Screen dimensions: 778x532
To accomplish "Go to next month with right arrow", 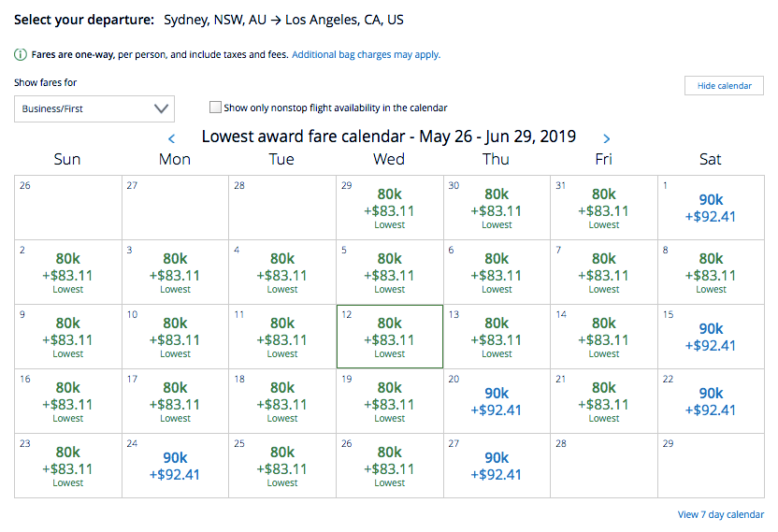I will click(607, 138).
